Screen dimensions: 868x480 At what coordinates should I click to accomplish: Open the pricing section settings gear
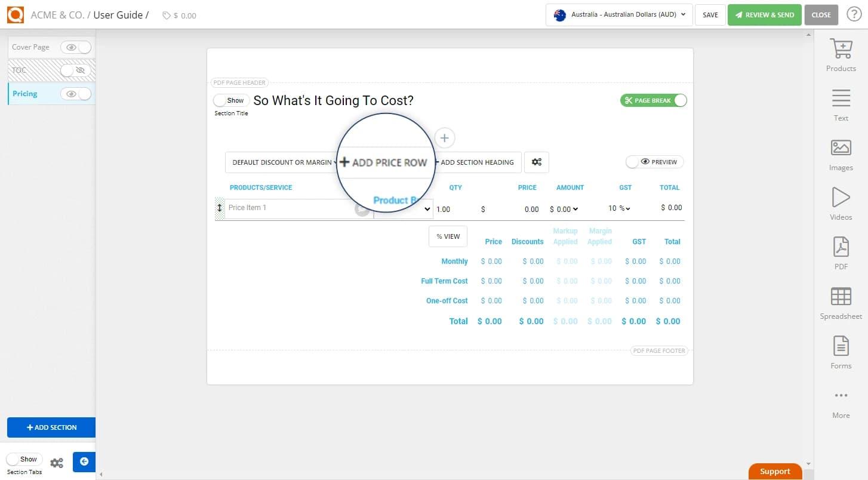[536, 162]
